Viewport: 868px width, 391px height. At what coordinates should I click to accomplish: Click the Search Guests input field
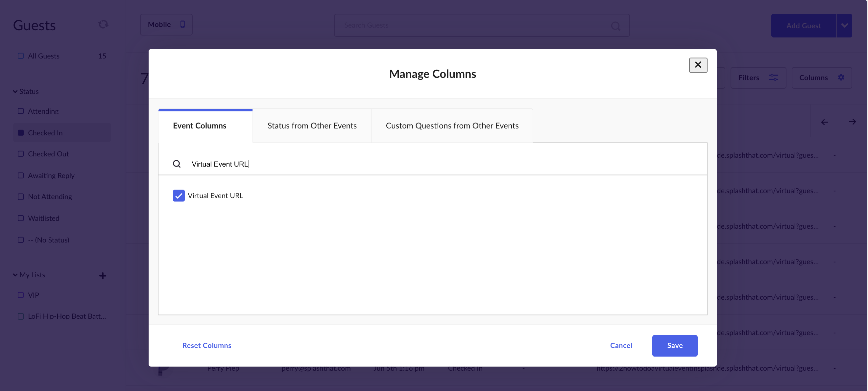[x=482, y=25]
